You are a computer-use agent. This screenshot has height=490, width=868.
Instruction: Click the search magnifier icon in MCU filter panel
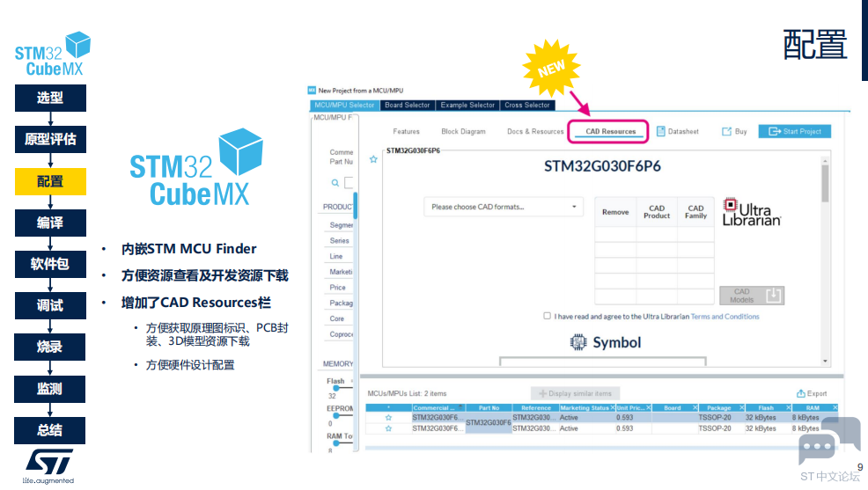coord(335,182)
